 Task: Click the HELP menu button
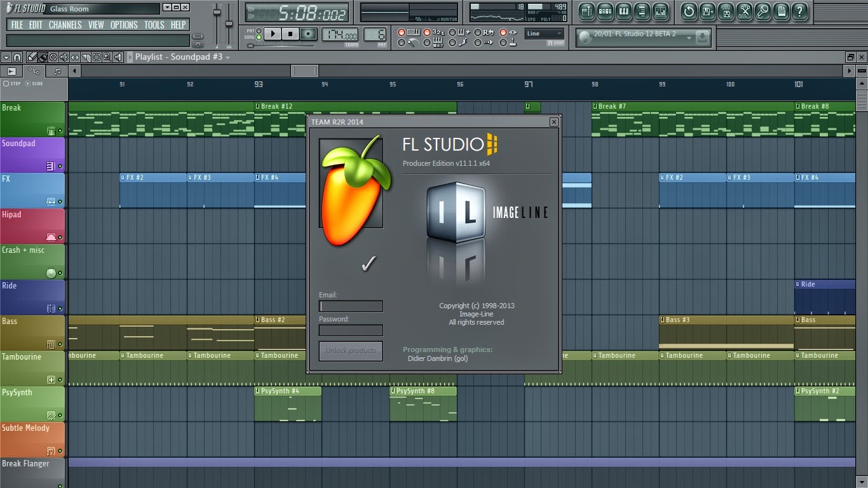coord(179,25)
